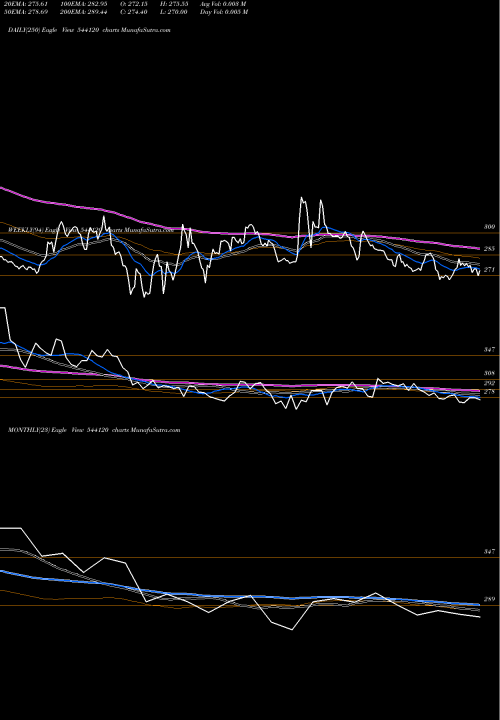The height and width of the screenshot is (720, 500).
Task: Click the open price O: 272.15
Action: (x=134, y=4)
